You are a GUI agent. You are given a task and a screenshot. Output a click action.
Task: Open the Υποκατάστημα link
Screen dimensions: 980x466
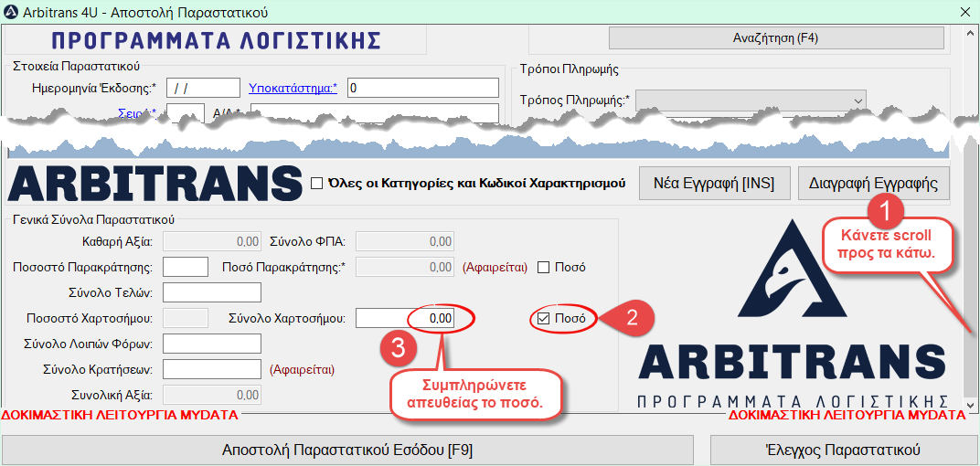tap(293, 88)
